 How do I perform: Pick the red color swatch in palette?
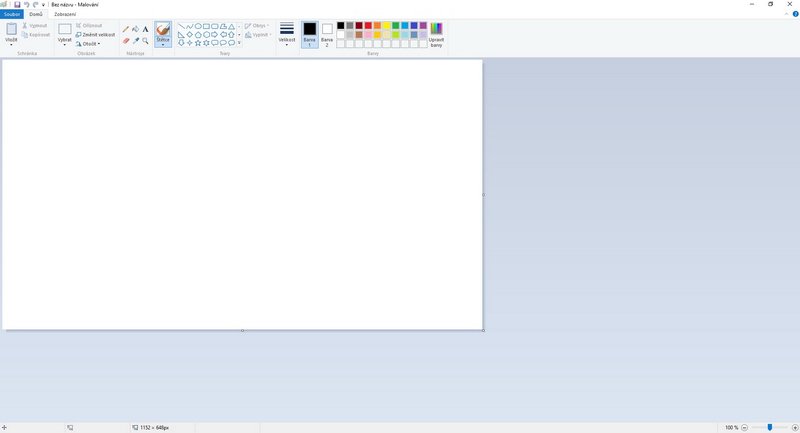(368, 25)
